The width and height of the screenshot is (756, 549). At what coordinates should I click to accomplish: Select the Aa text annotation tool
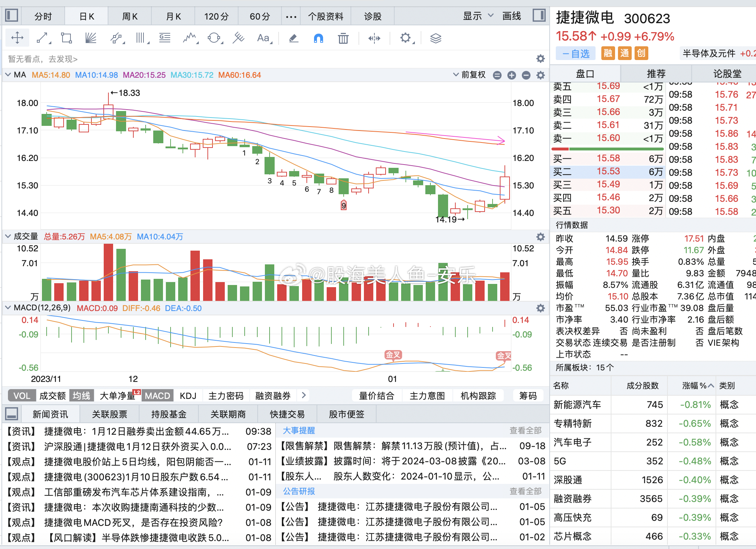(263, 38)
